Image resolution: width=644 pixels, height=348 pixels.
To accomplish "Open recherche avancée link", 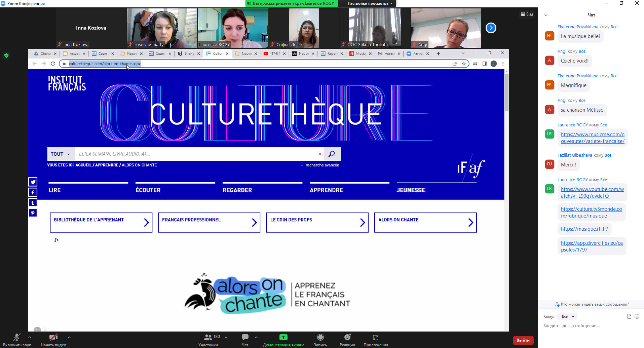I will tap(320, 165).
